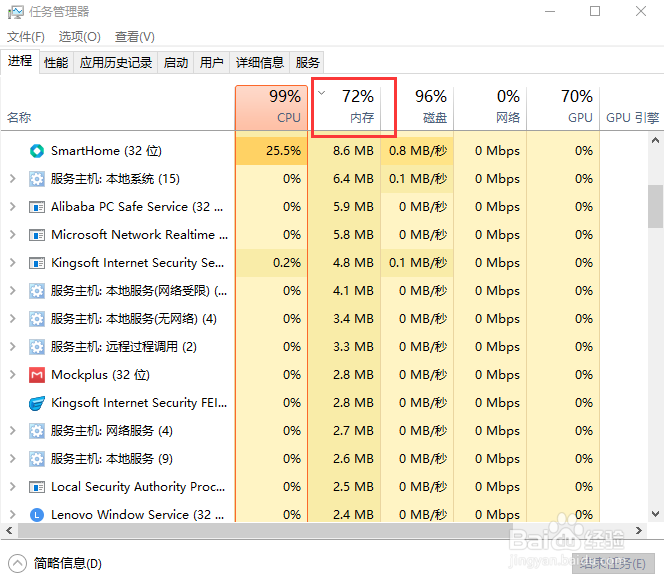Image resolution: width=664 pixels, height=584 pixels.
Task: Click the 8.6 MB memory value
Action: (x=353, y=151)
